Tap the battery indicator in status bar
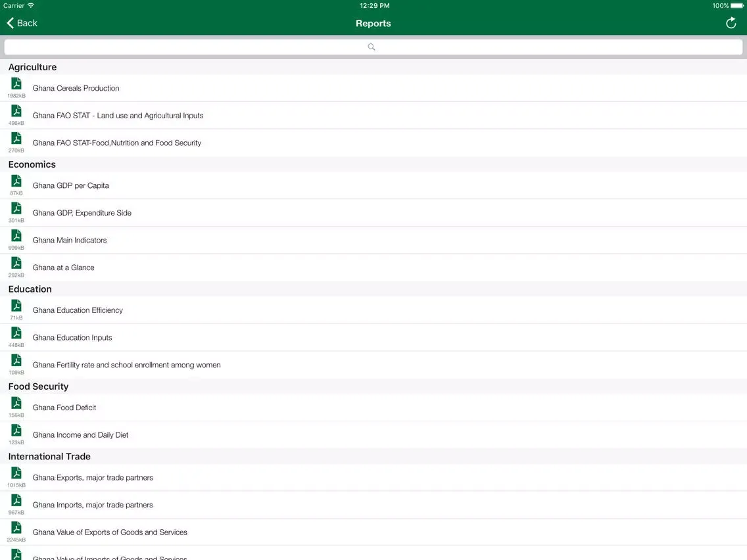 click(737, 6)
